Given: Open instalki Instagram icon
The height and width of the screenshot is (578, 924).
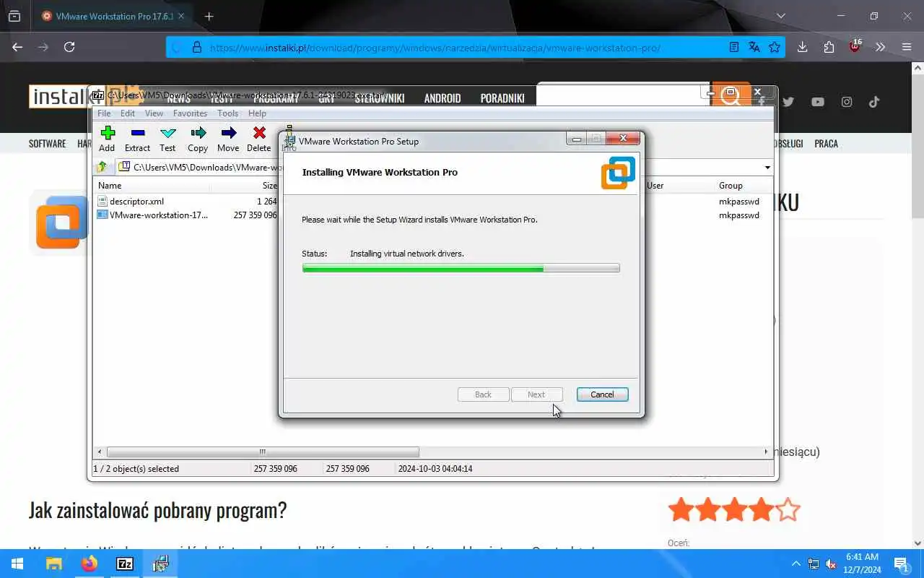Looking at the screenshot, I should point(847,102).
